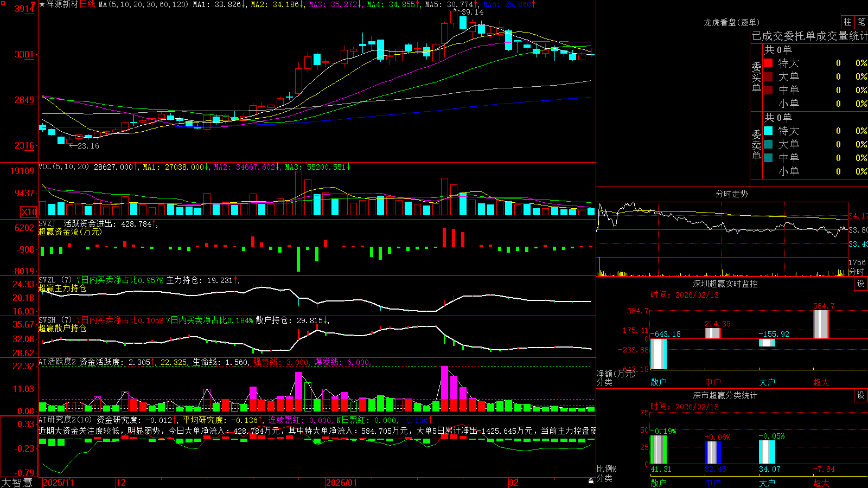Screen dimensions: 868x488
Task: Open the VOL(5,10,20) indicator label
Action: pos(63,166)
